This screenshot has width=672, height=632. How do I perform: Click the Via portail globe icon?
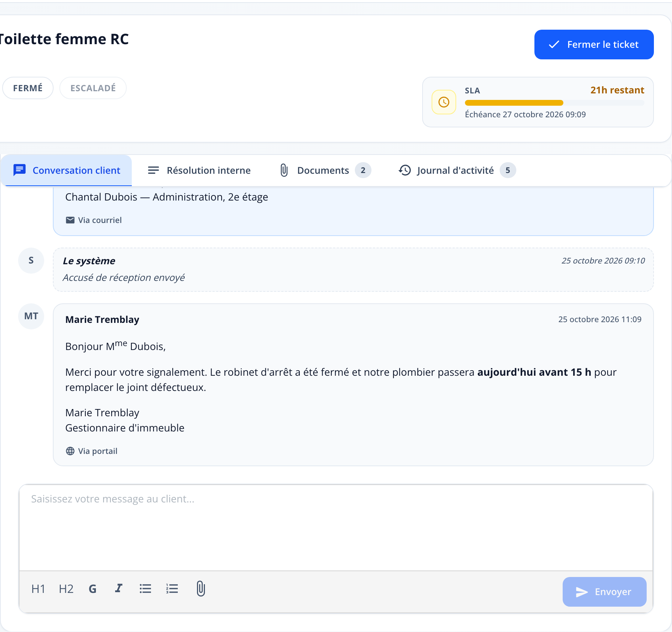(70, 451)
